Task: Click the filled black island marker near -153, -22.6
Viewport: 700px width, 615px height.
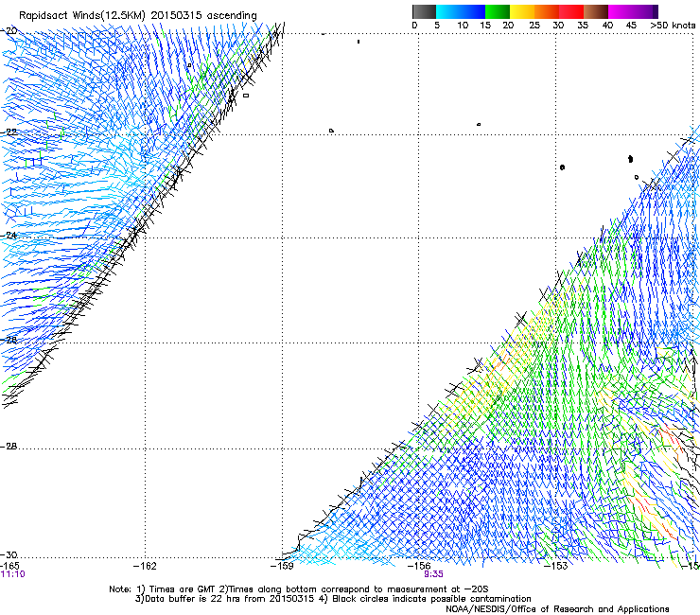Action: [x=562, y=167]
